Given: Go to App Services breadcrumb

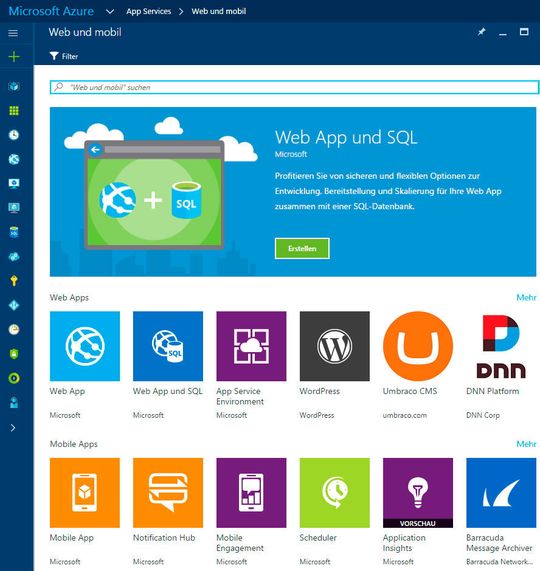Looking at the screenshot, I should pos(149,11).
